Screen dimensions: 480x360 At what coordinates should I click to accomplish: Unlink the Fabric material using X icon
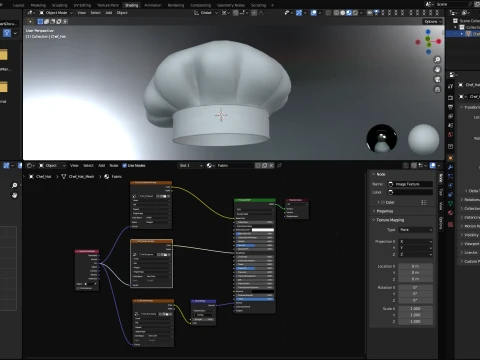coord(271,165)
